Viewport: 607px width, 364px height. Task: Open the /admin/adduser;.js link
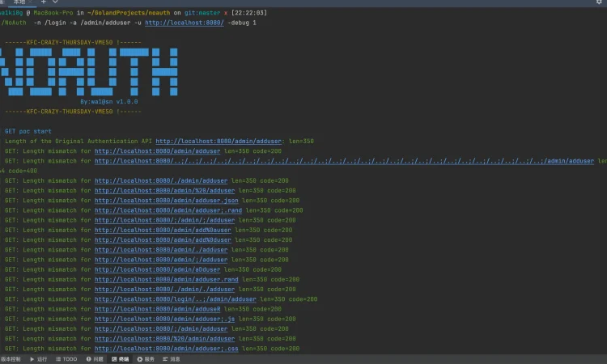click(164, 320)
